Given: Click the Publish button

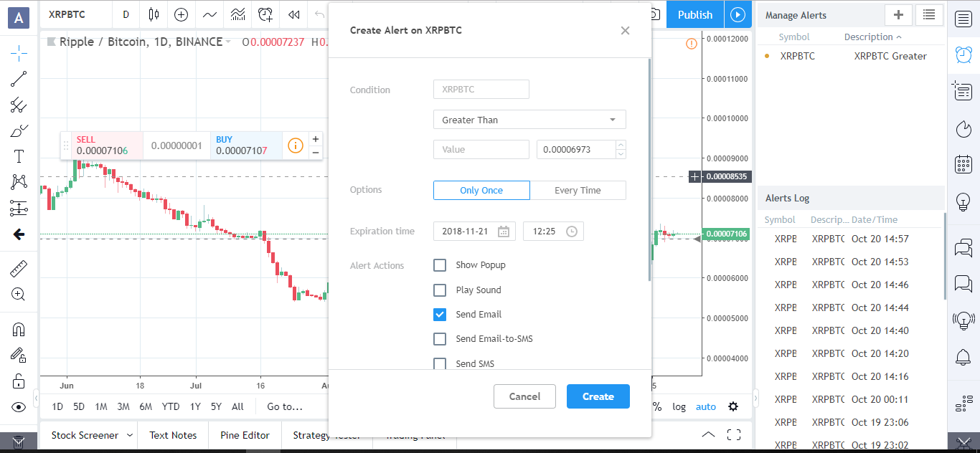Looking at the screenshot, I should [x=694, y=14].
